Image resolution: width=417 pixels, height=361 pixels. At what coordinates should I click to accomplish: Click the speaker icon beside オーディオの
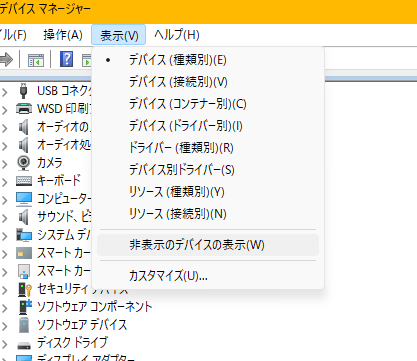pyautogui.click(x=23, y=127)
